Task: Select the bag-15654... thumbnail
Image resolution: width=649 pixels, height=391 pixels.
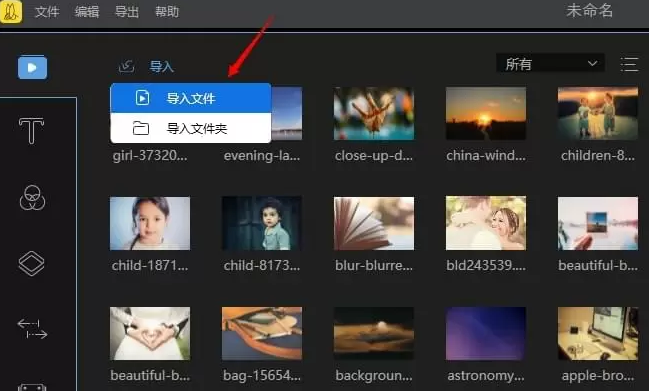Action: (x=262, y=333)
